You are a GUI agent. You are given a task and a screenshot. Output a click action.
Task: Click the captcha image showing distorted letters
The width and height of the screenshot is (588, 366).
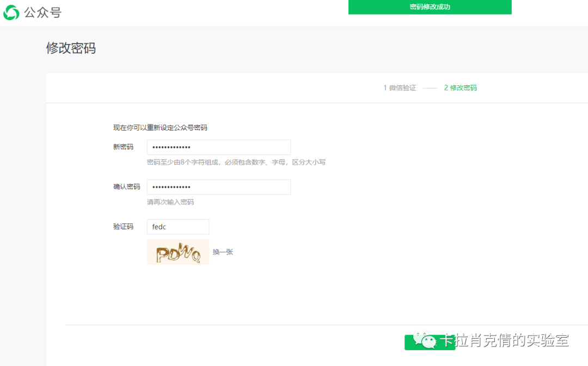177,252
